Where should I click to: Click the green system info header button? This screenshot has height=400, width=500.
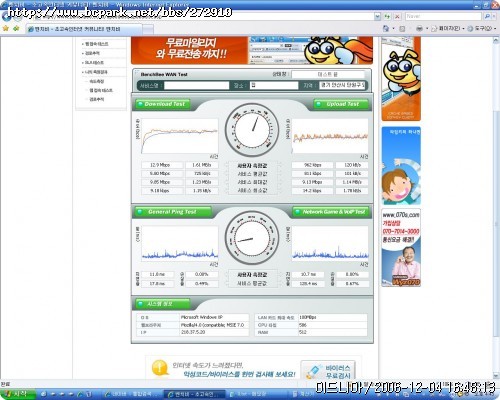pos(162,304)
